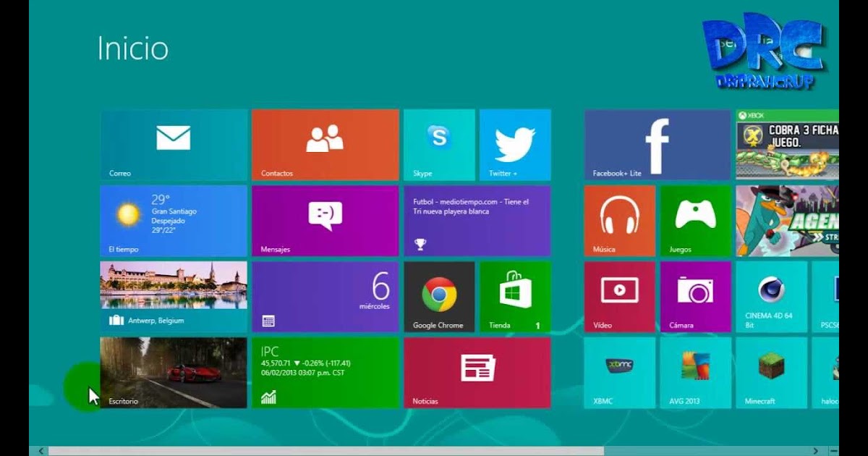Launch CINEMA 4D 64 Bit tile
Viewport: 868px width, 456px height.
coord(772,297)
